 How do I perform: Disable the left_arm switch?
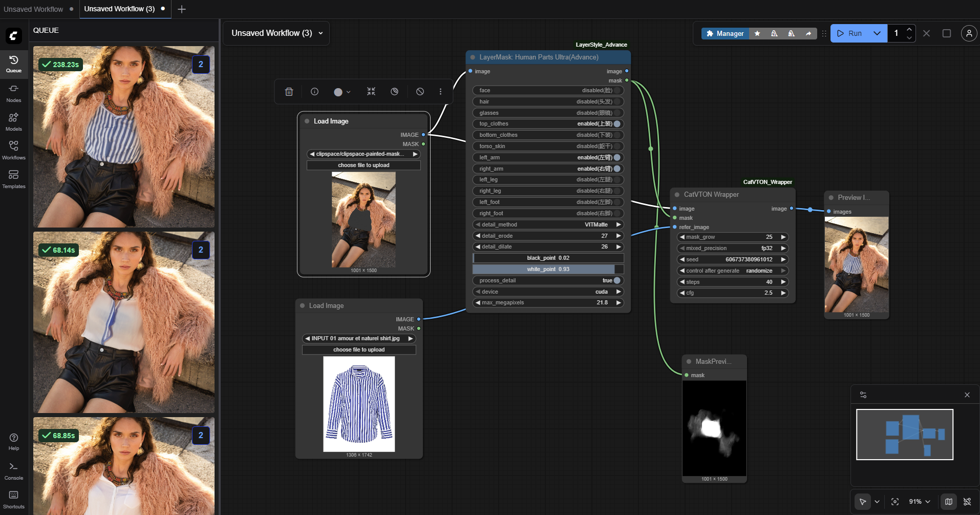[x=617, y=157]
